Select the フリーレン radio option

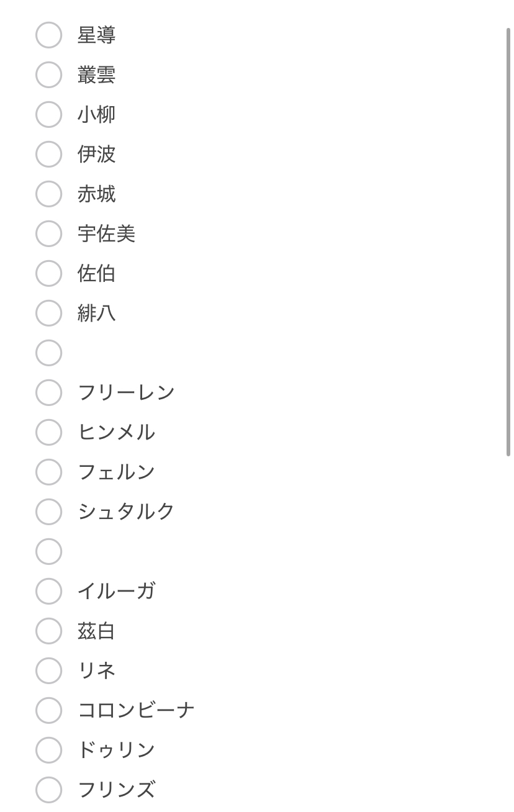[x=48, y=392]
